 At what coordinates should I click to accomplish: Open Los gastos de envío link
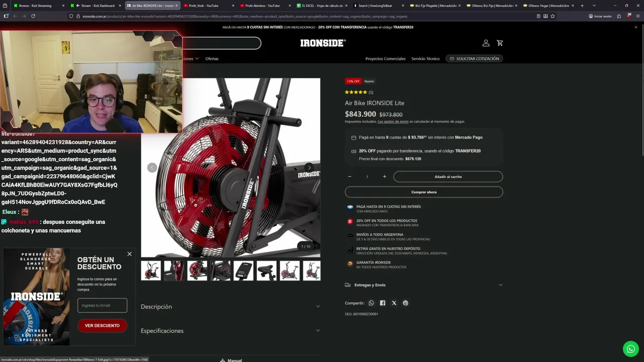tap(393, 122)
